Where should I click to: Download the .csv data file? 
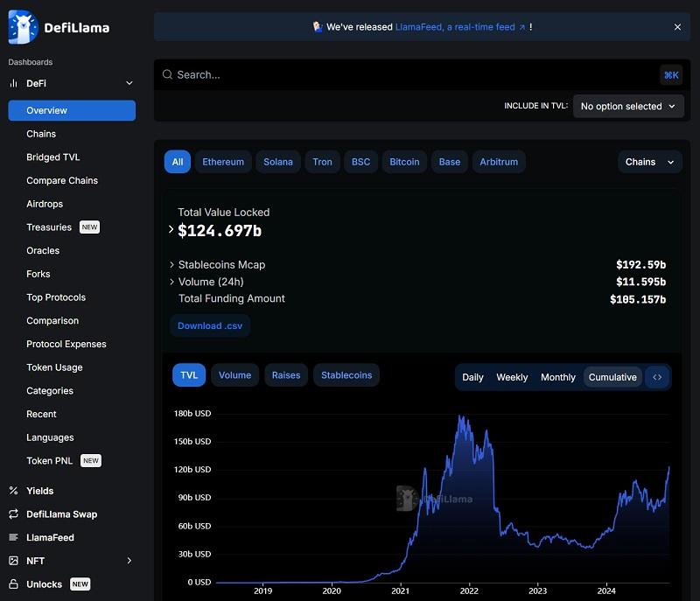tap(210, 325)
